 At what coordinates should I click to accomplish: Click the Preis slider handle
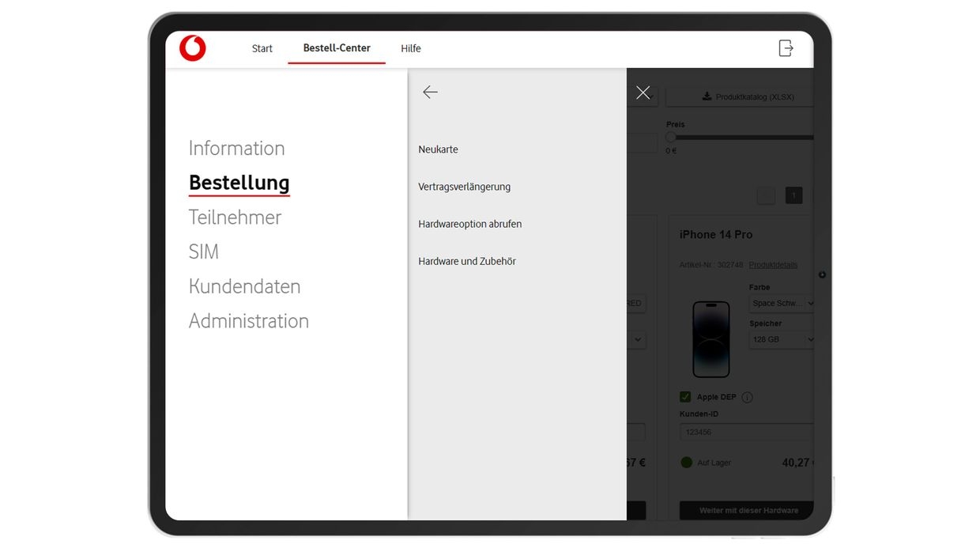pyautogui.click(x=670, y=136)
